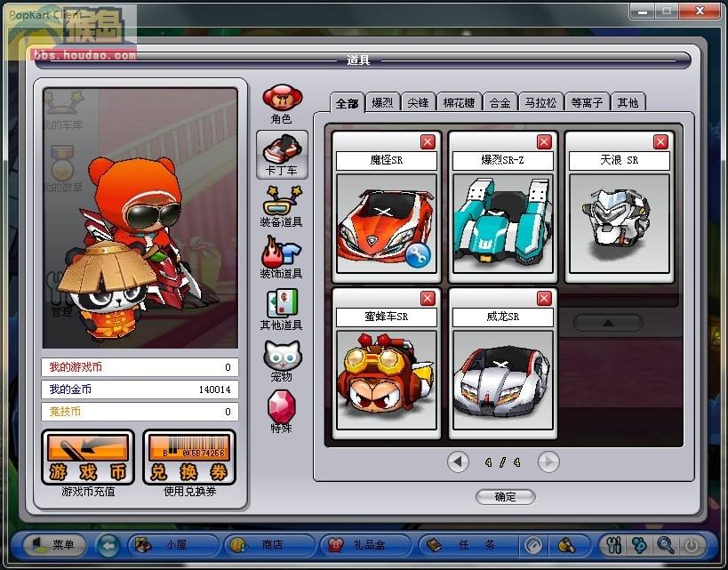Image resolution: width=728 pixels, height=570 pixels.
Task: Click the 竞技币 balance row
Action: click(140, 412)
